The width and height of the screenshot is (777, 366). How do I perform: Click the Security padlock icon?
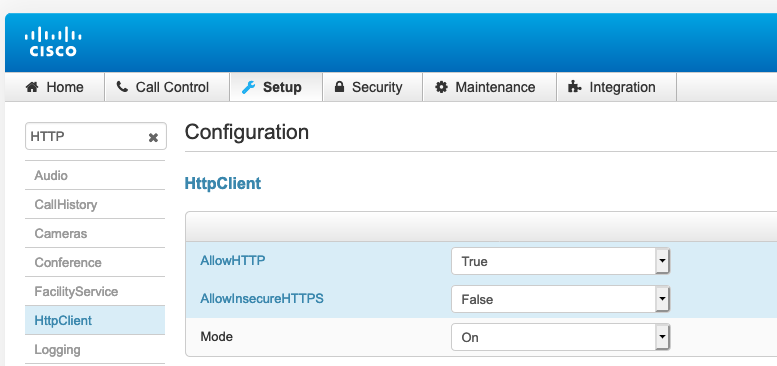(x=339, y=87)
